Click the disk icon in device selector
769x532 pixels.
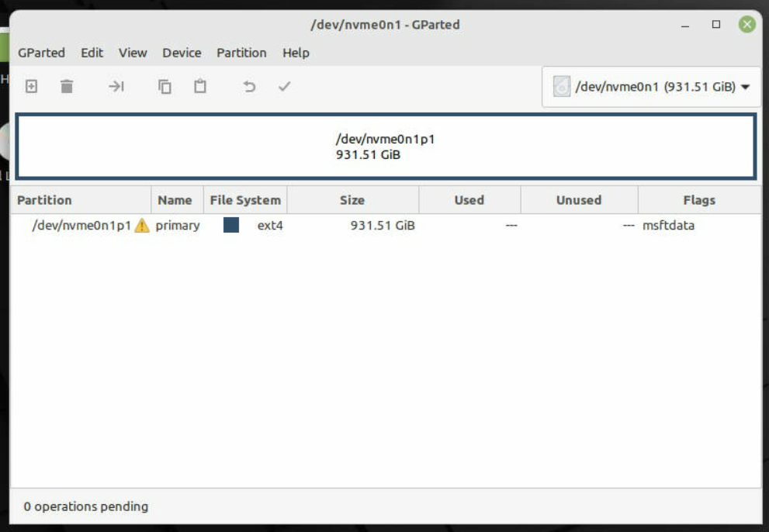562,86
